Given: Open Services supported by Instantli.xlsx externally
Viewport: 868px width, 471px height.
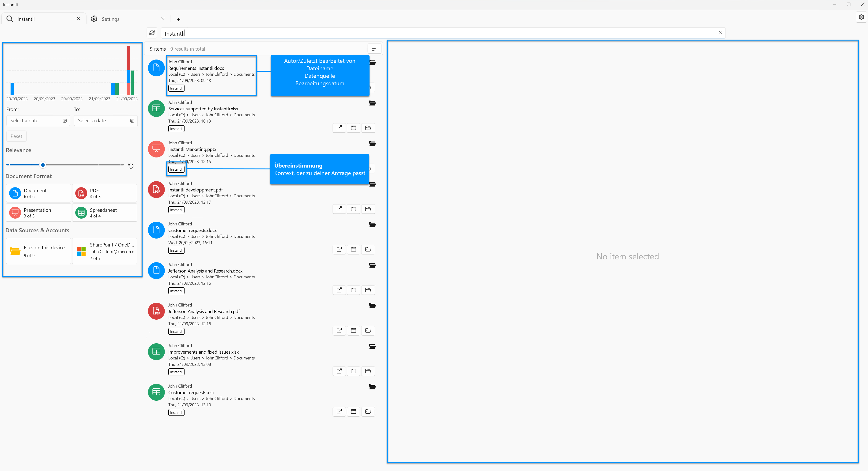Looking at the screenshot, I should 339,128.
